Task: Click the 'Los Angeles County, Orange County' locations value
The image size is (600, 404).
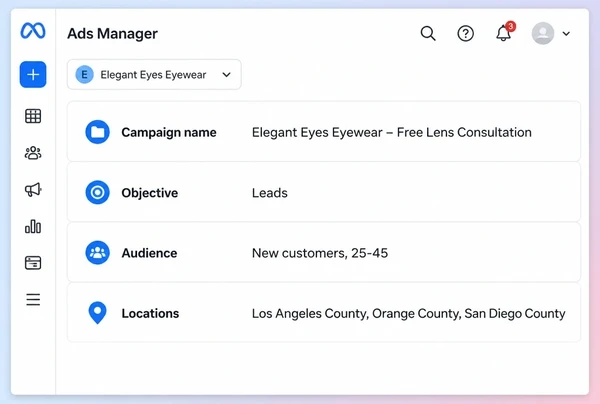Action: coord(408,314)
